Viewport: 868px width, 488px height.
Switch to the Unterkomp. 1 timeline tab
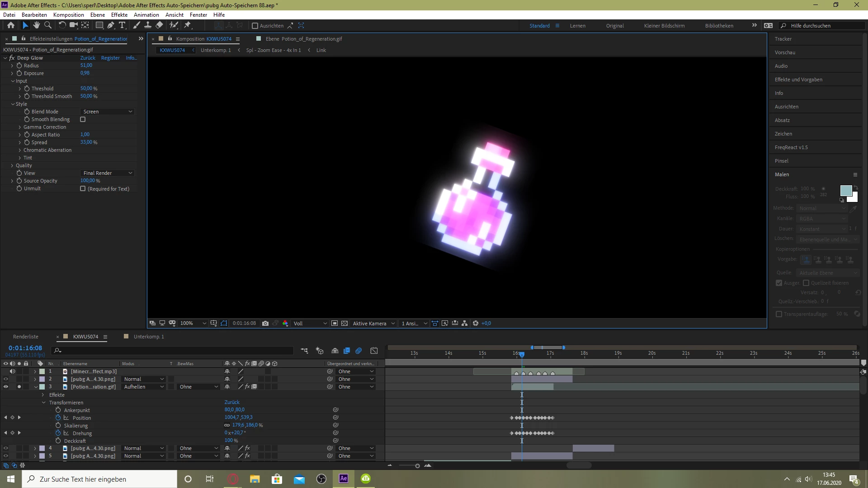[149, 337]
